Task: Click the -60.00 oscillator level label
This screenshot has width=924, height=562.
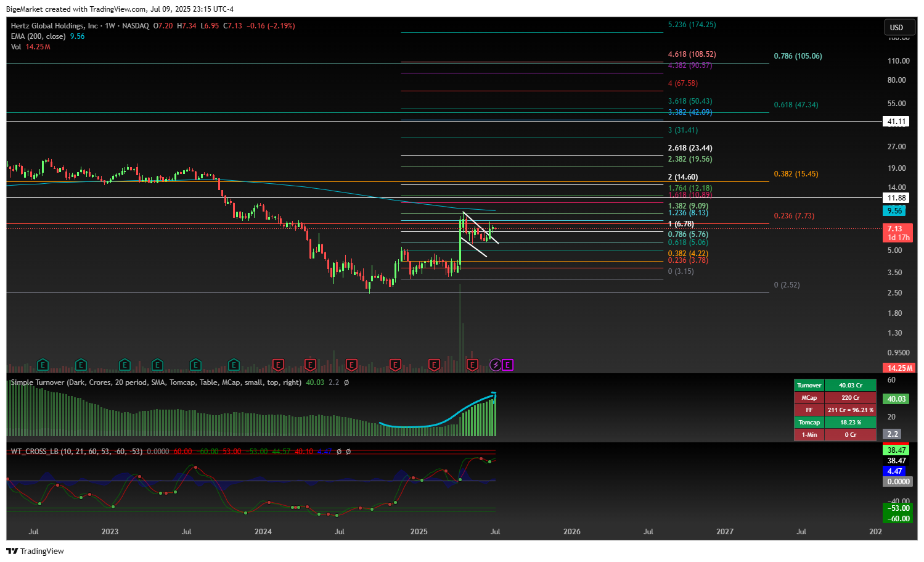Action: [898, 519]
